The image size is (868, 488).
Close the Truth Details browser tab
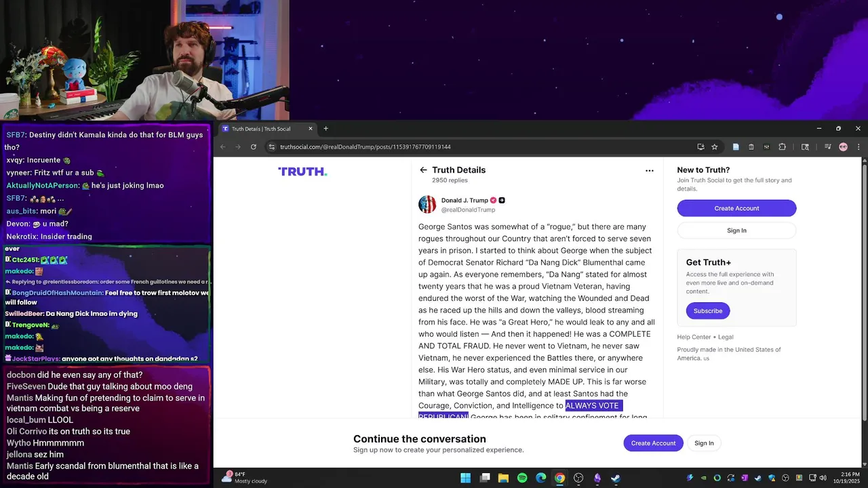311,128
